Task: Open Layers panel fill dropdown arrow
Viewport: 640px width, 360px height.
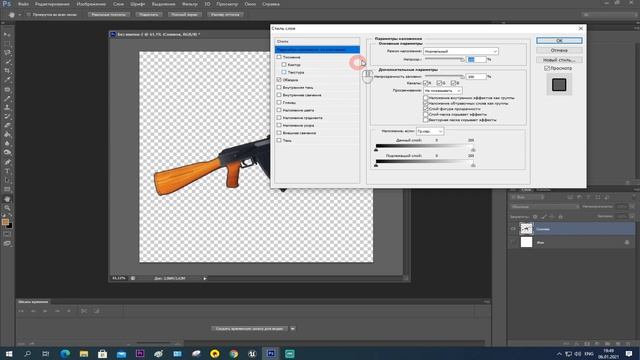Action: point(632,216)
